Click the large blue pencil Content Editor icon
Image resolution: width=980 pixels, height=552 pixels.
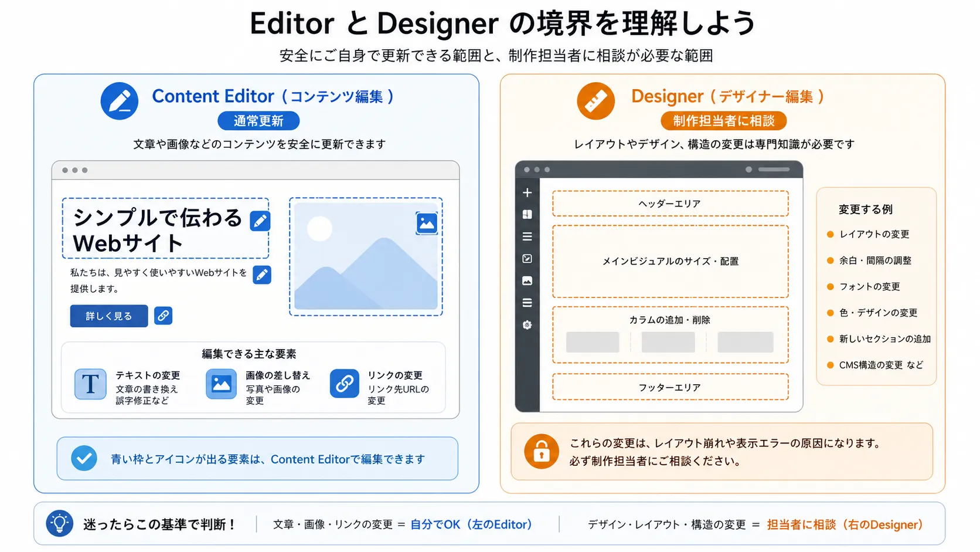120,101
